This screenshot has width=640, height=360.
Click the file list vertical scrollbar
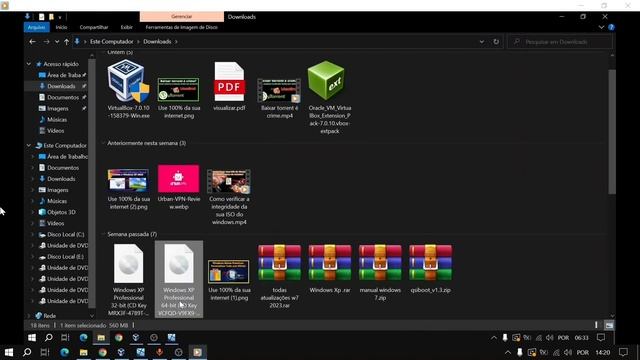coord(612,131)
